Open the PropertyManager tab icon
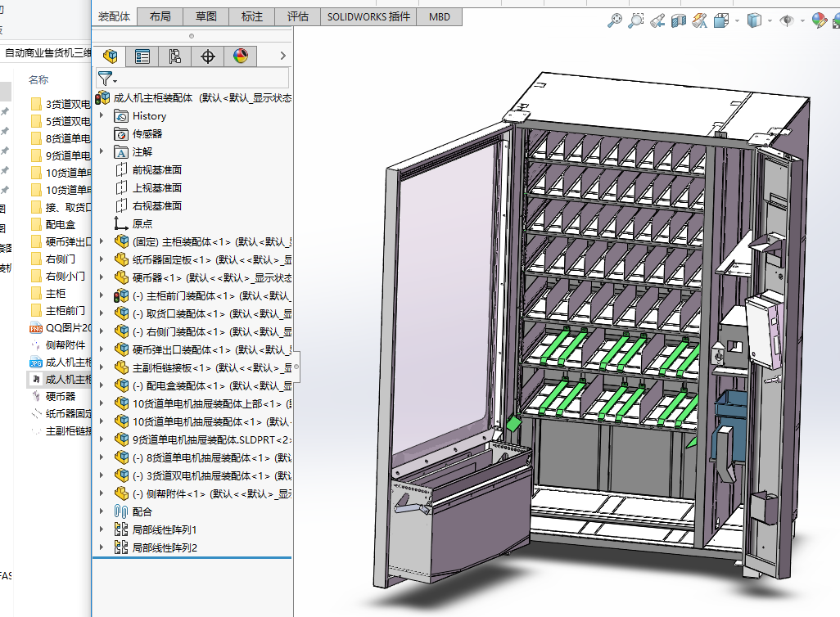The image size is (840, 617). 142,56
